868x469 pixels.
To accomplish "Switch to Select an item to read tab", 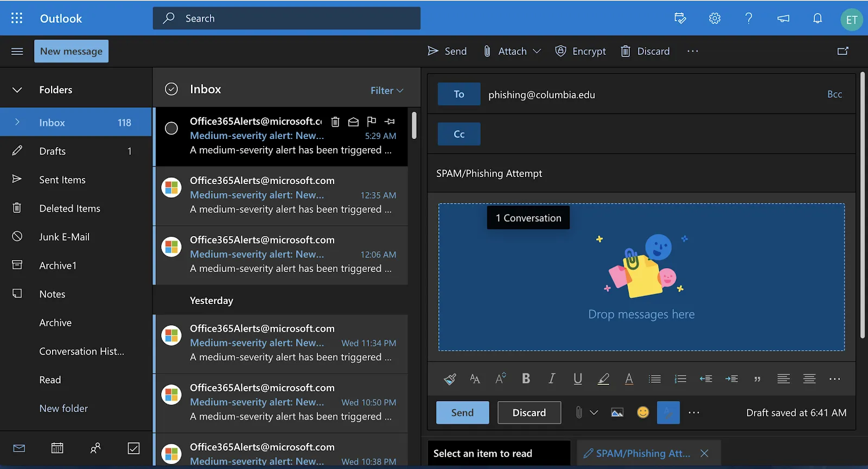I will (499, 453).
